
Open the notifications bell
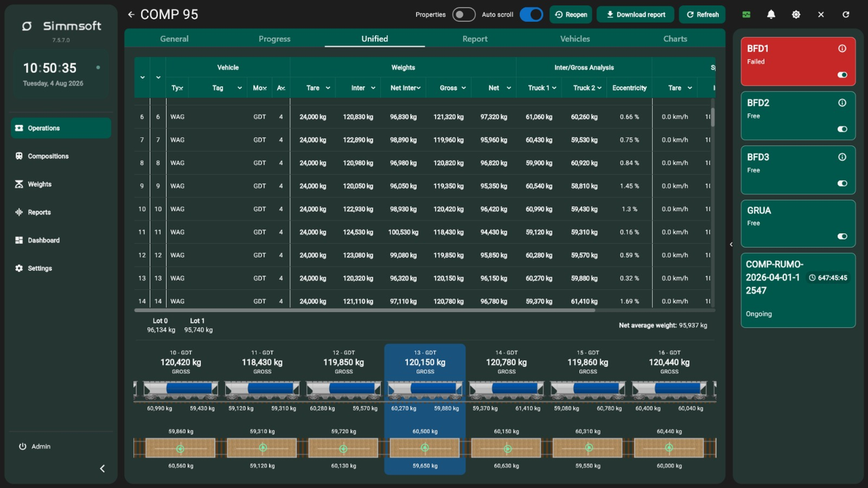tap(771, 14)
